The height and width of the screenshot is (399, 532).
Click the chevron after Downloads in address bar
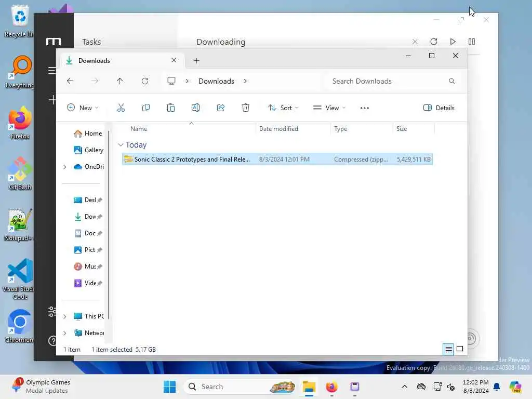pyautogui.click(x=245, y=81)
